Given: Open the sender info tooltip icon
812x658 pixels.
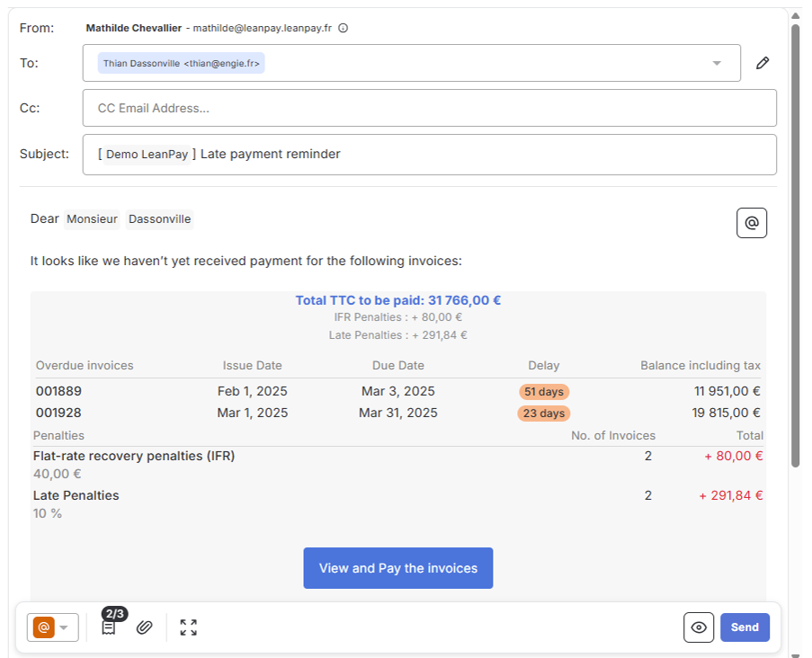Looking at the screenshot, I should 343,28.
